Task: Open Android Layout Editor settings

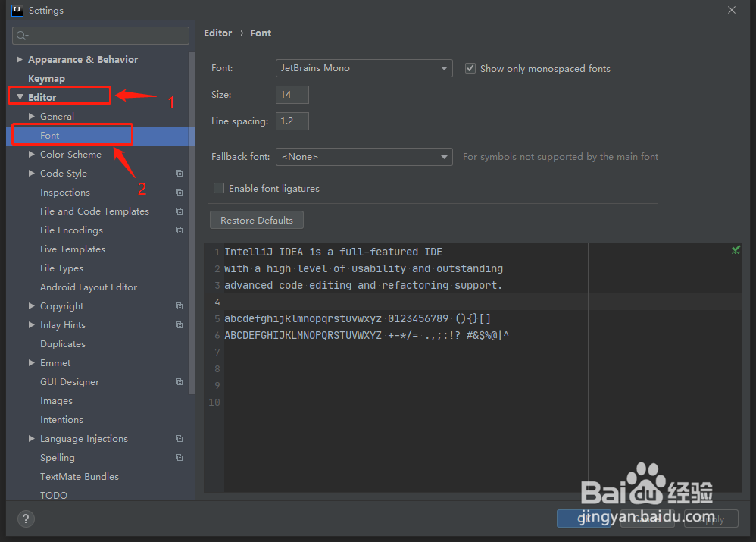Action: coord(89,287)
